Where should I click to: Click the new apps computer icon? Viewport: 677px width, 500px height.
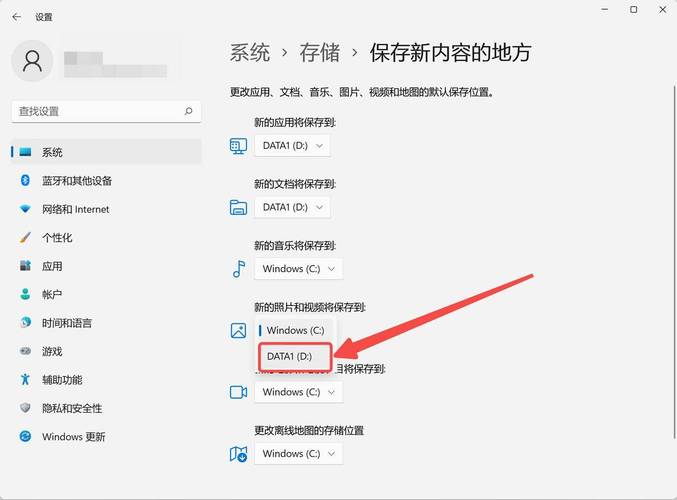(238, 146)
